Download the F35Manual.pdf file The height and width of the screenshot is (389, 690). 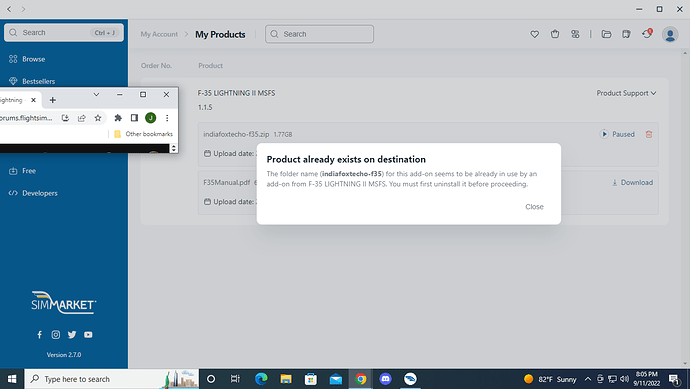(x=632, y=183)
